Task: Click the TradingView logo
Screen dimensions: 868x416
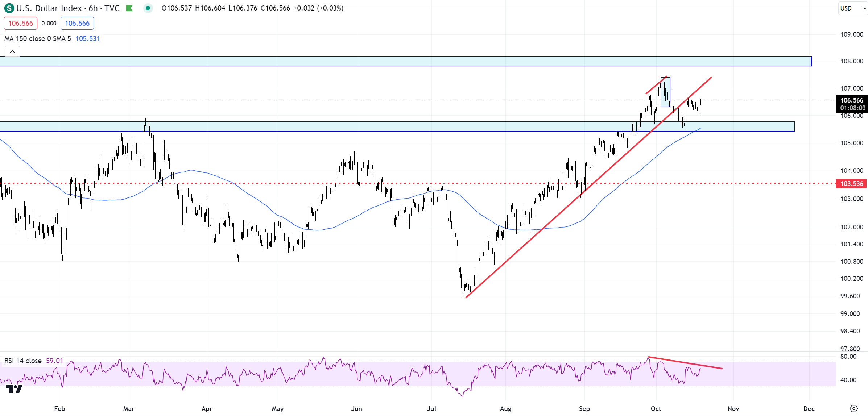Action: pos(15,389)
